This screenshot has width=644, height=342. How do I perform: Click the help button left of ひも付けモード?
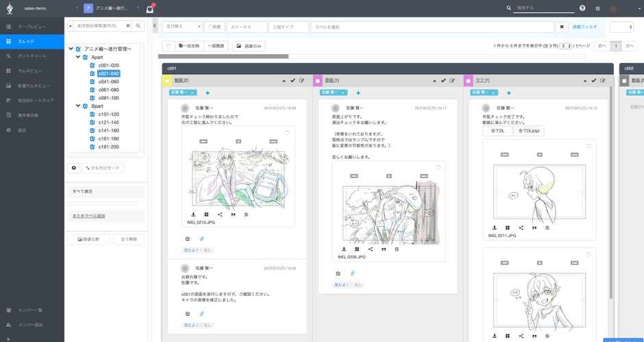click(73, 168)
